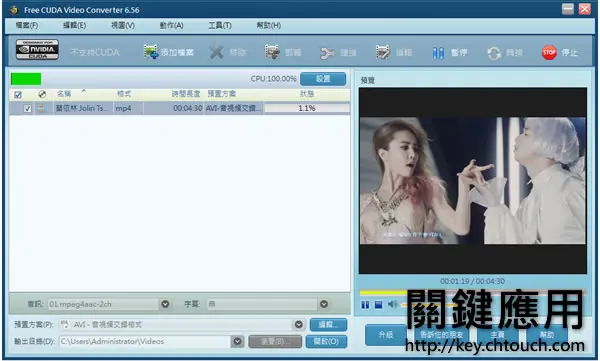Click the NVIDIA CUDA logo icon
Viewport: 600px width, 361px height.
37,50
